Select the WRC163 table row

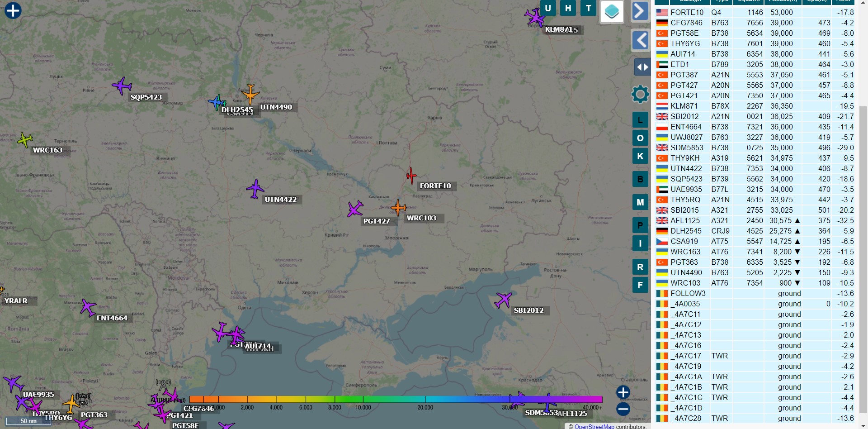tap(755, 252)
